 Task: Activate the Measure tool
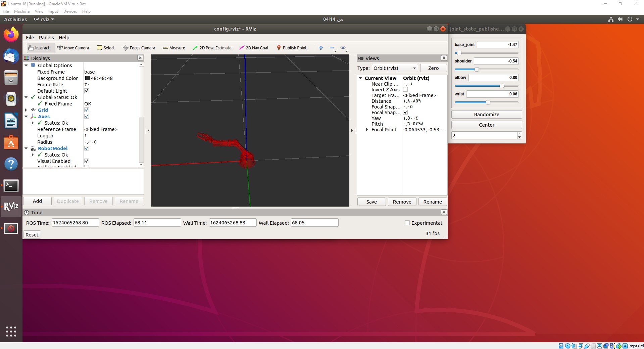[x=174, y=48]
